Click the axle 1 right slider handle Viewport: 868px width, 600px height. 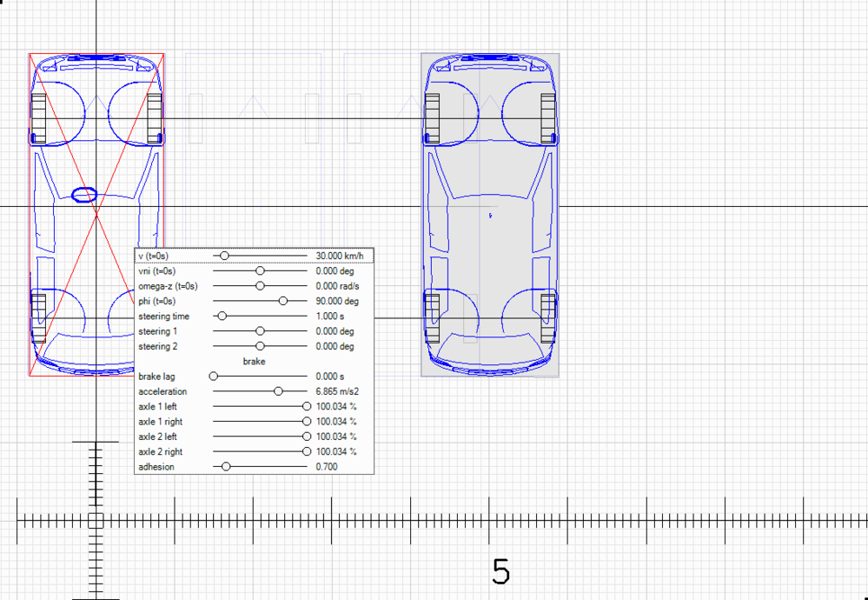(307, 422)
